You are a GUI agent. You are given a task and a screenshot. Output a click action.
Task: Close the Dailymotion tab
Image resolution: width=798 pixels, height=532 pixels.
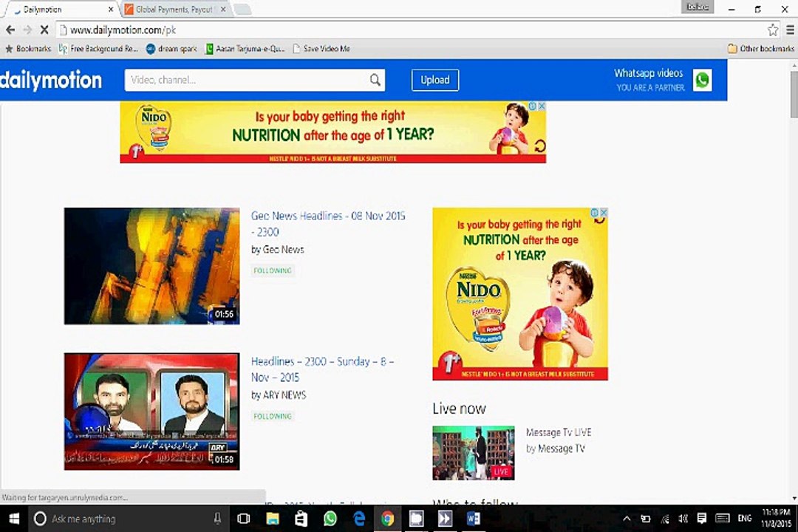coord(110,9)
